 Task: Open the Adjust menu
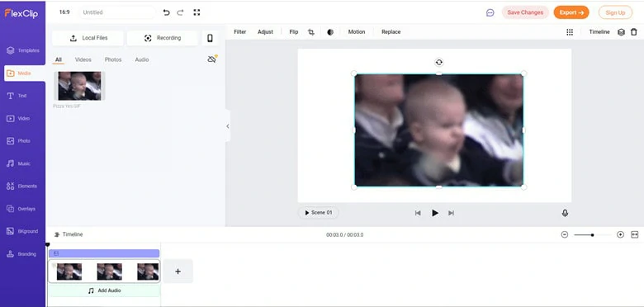coord(265,32)
